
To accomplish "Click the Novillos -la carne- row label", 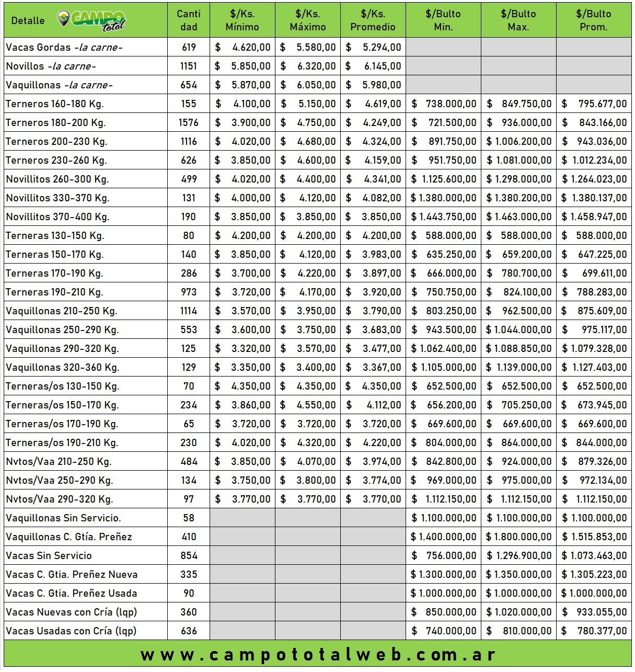I will pos(51,66).
